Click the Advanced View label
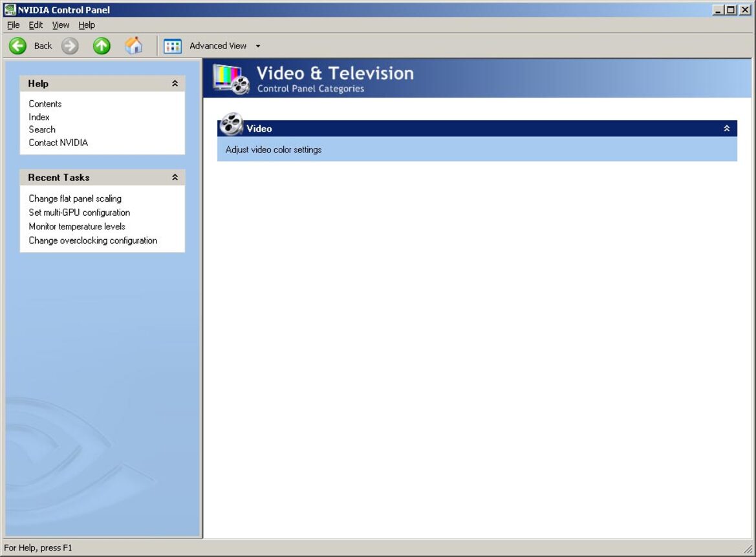This screenshot has width=756, height=557. pos(218,47)
